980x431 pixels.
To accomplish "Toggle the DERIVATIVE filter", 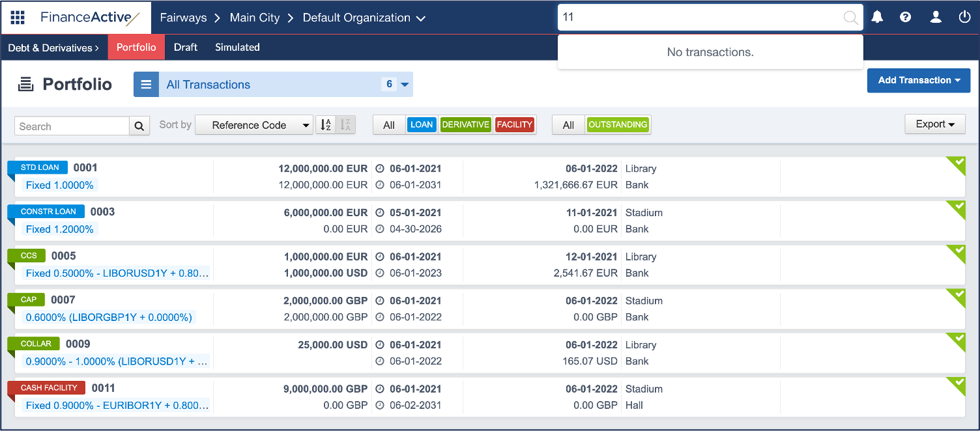I will pyautogui.click(x=465, y=125).
